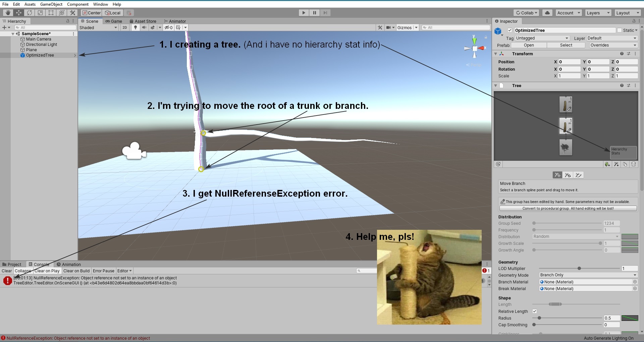644x342 pixels.
Task: Check the Static checkbox for OptimizedTree
Action: click(619, 30)
